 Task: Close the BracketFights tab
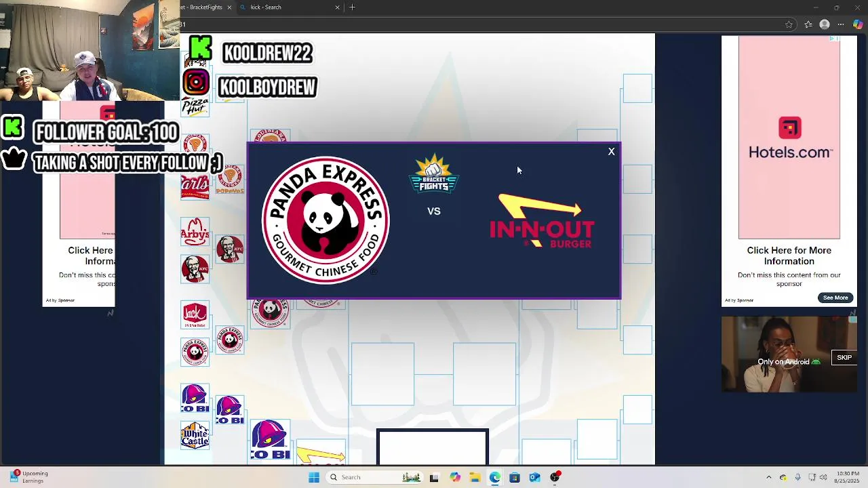[x=229, y=7]
